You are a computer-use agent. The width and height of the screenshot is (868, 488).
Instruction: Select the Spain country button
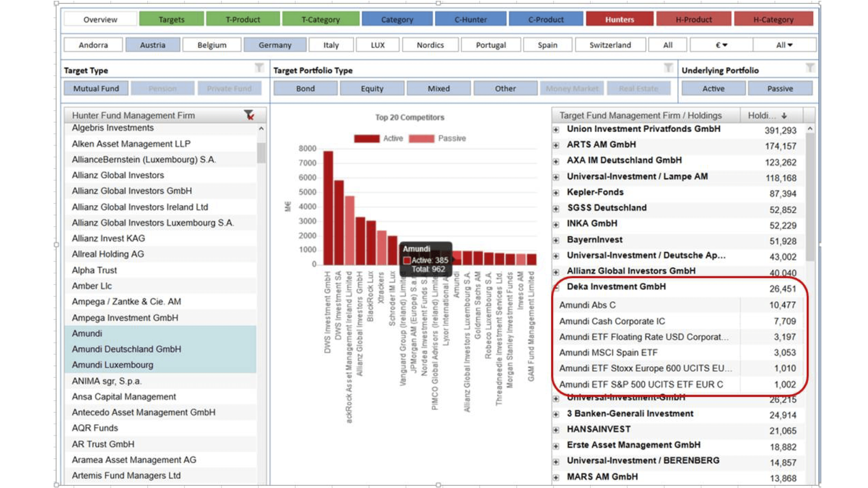[548, 45]
